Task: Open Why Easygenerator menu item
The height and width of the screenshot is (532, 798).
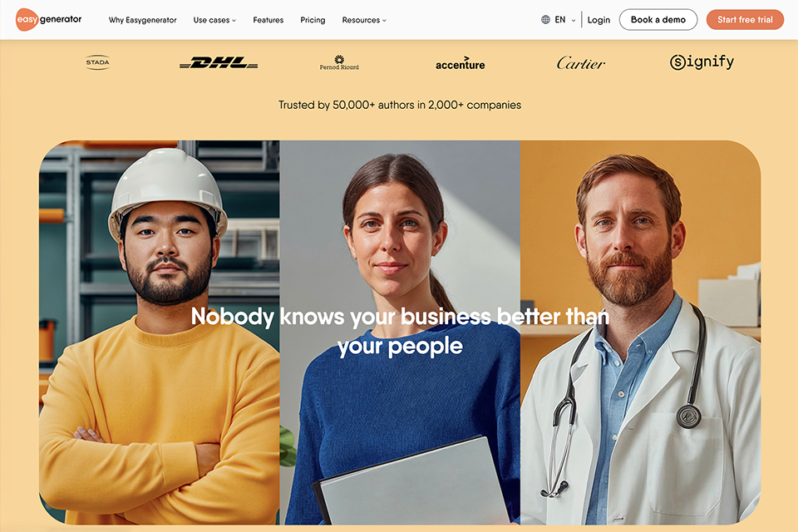Action: point(142,20)
